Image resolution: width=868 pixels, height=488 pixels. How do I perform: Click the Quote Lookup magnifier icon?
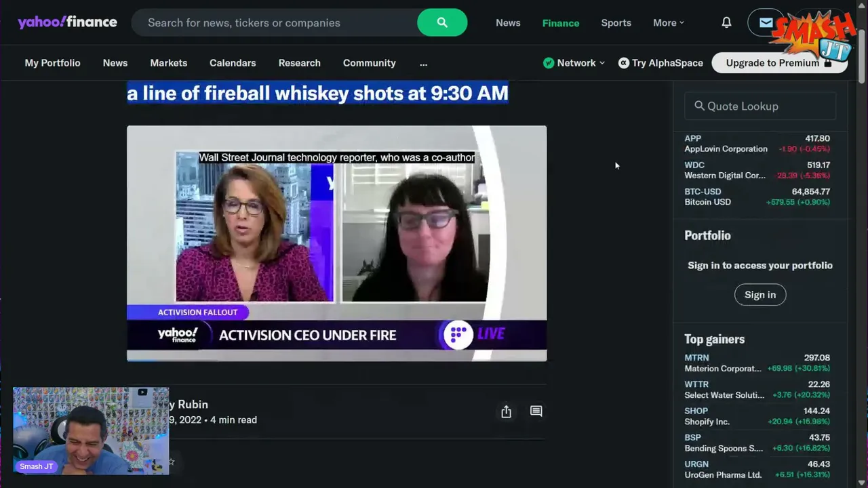[x=699, y=106]
